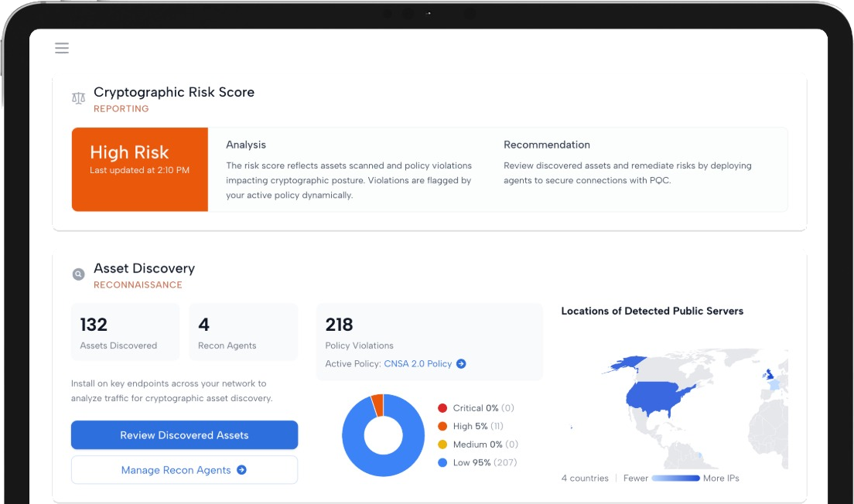Open the hamburger navigation menu
This screenshot has height=504, width=854.
coord(62,48)
